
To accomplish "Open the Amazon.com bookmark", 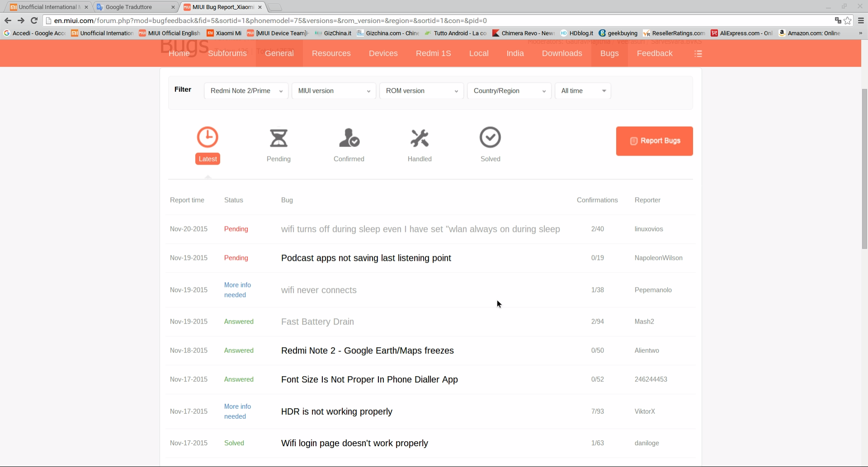I will [810, 33].
